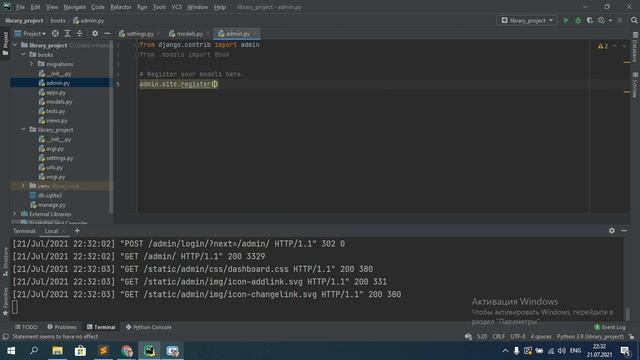
Task: Open views.py in the project tree
Action: [56, 120]
